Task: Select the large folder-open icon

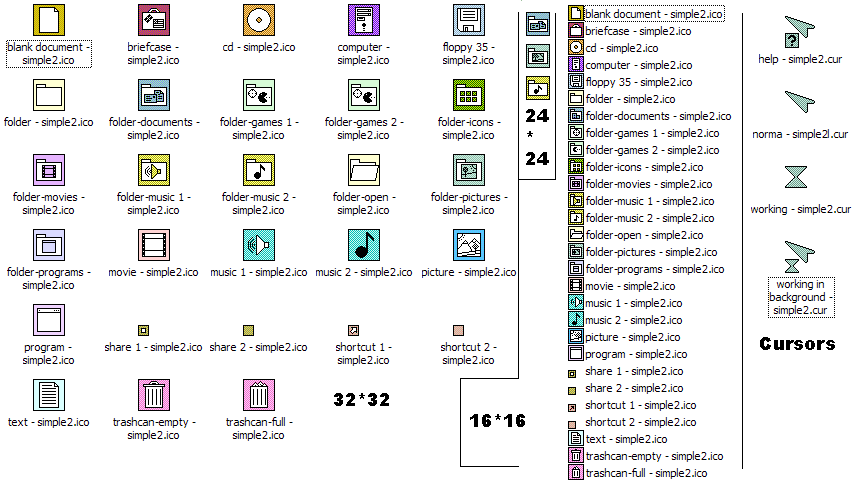Action: pyautogui.click(x=364, y=170)
